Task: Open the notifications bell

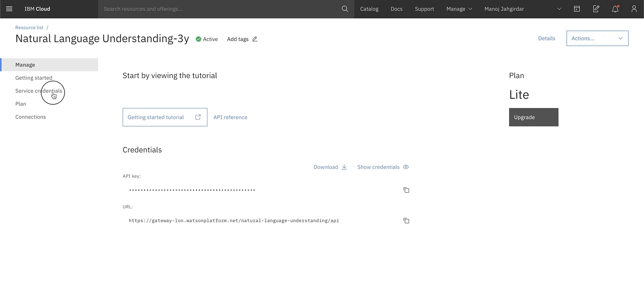Action: pyautogui.click(x=615, y=9)
